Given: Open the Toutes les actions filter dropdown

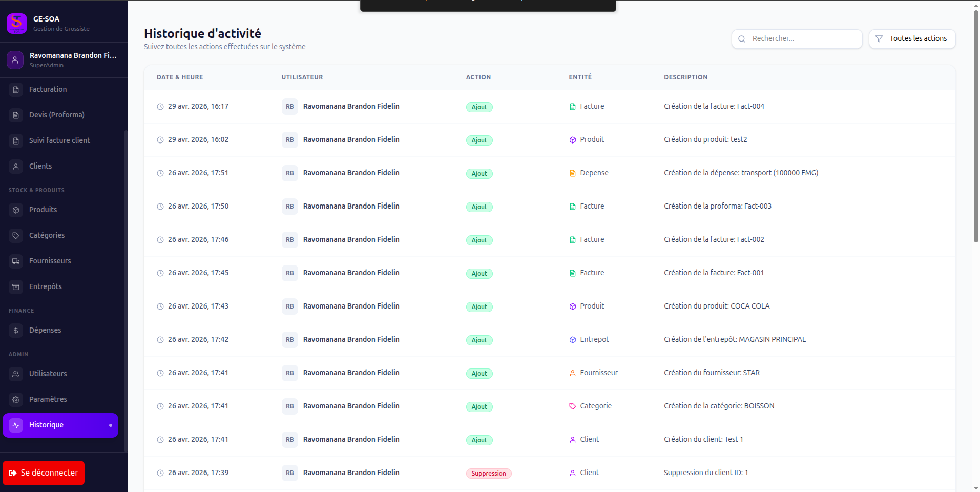Looking at the screenshot, I should [912, 39].
